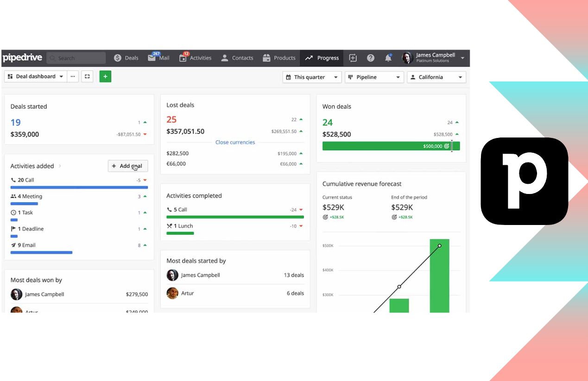Click the Pipedrive logo in the navigation bar
This screenshot has height=381, width=588.
click(22, 58)
